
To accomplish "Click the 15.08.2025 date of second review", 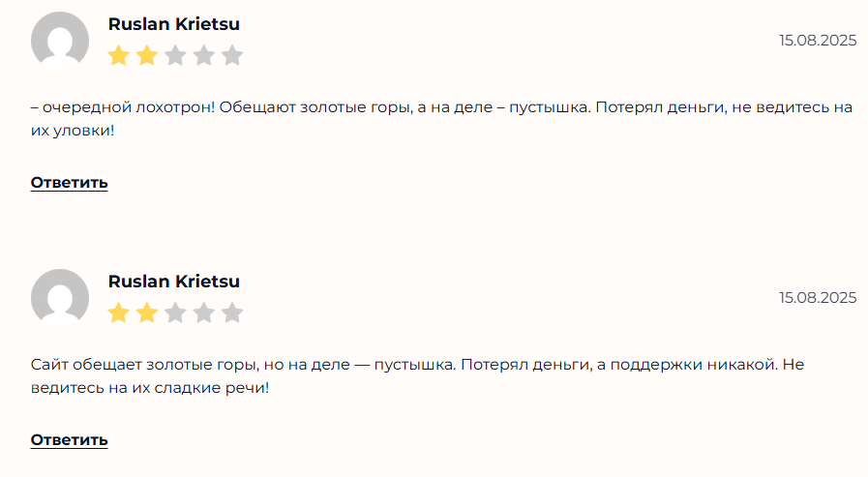I will point(818,298).
